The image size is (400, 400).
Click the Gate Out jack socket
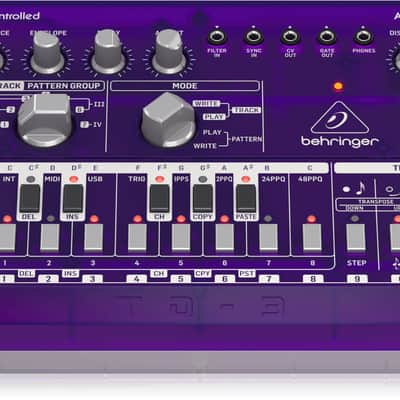pos(327,37)
